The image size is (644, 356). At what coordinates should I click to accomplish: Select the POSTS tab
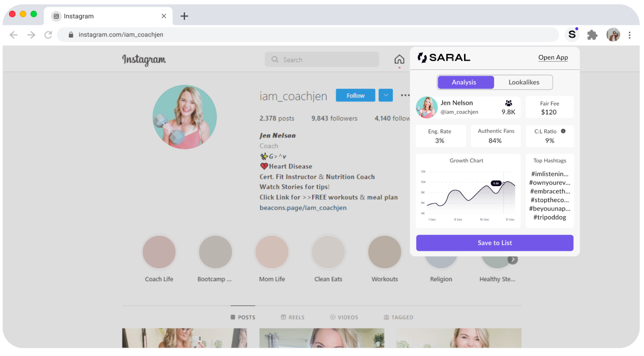(x=243, y=317)
